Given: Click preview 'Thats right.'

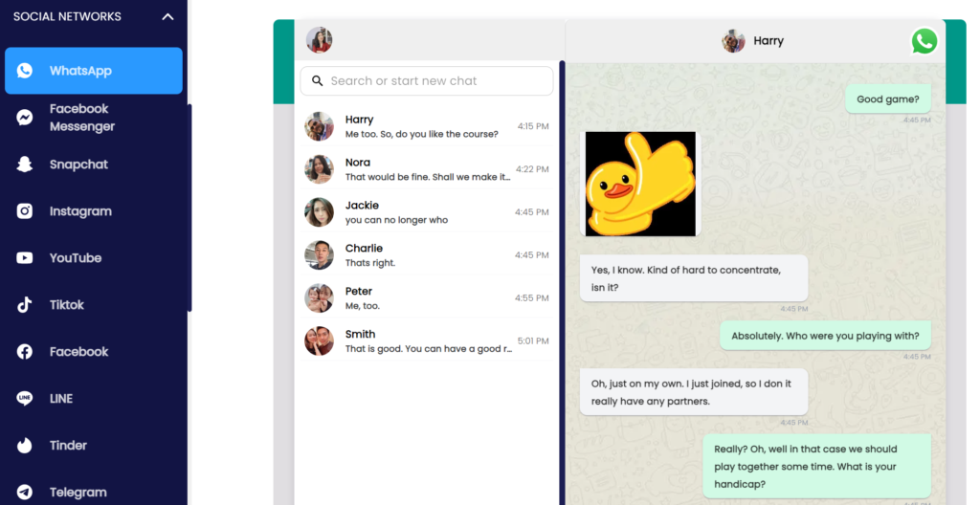Looking at the screenshot, I should point(370,263).
